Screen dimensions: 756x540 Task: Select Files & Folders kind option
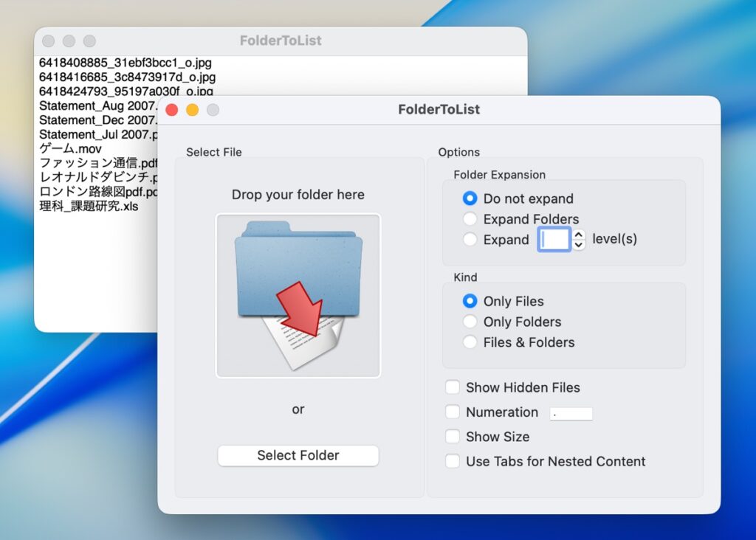[470, 342]
